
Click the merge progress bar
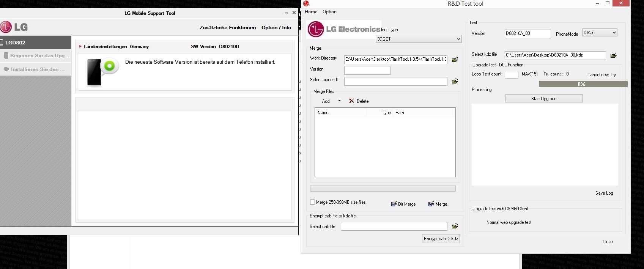tap(383, 189)
